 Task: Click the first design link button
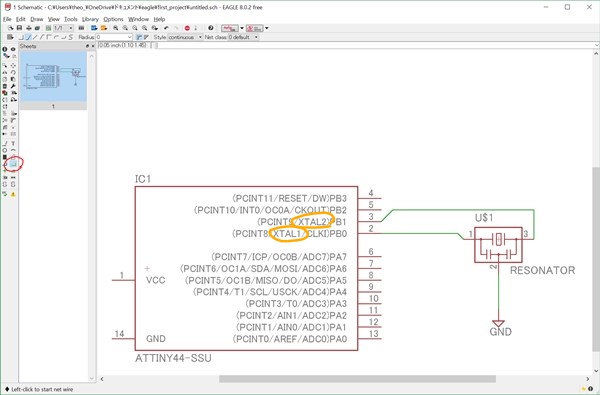[x=230, y=28]
